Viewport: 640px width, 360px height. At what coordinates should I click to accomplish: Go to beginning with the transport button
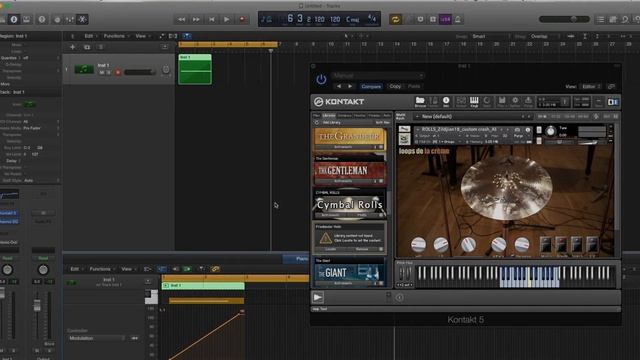[211, 19]
